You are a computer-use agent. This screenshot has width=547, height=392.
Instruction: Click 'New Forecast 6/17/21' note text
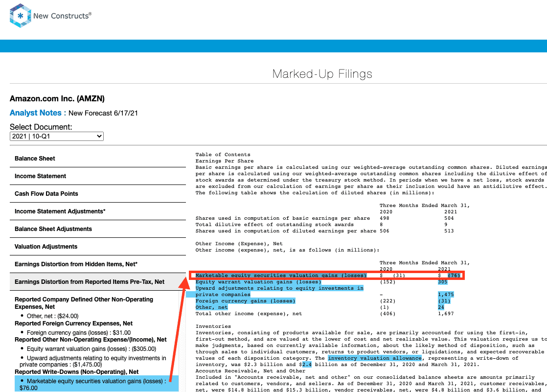pos(103,113)
